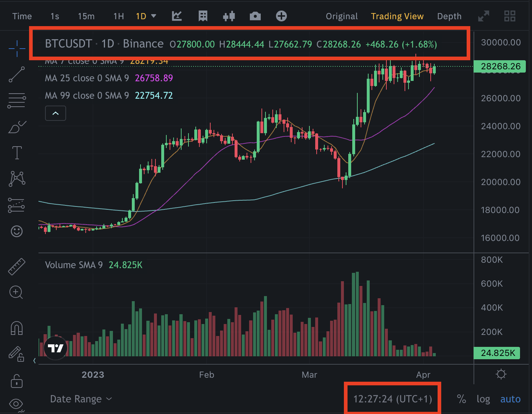Take a chart snapshot with the camera

coord(255,16)
